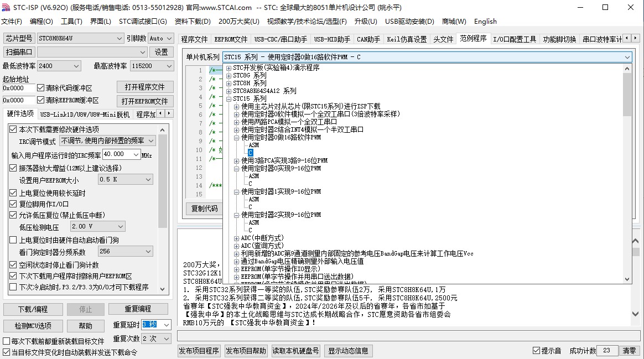Viewport: 644px width, 359px height.
Task: Expand STC8G 系列 tree node
Action: (228, 76)
